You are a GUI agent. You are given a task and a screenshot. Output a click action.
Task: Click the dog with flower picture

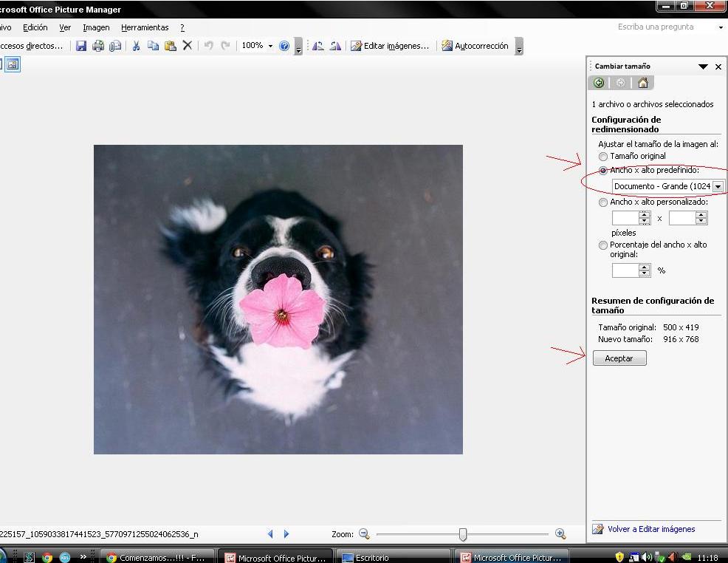(x=278, y=300)
